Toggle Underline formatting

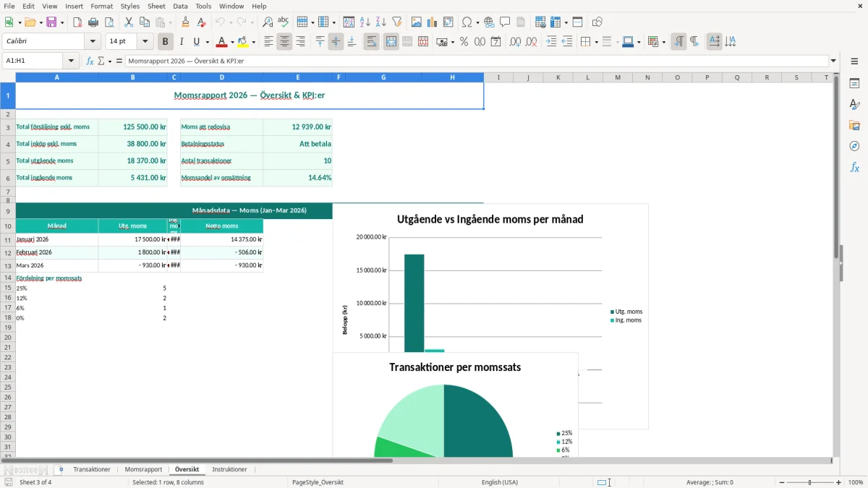[x=196, y=42]
